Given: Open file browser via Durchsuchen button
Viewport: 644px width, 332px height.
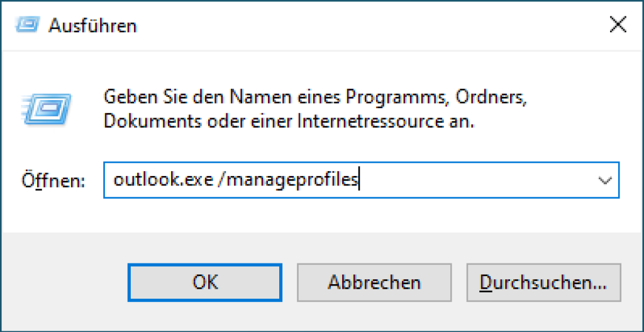Looking at the screenshot, I should 543,283.
